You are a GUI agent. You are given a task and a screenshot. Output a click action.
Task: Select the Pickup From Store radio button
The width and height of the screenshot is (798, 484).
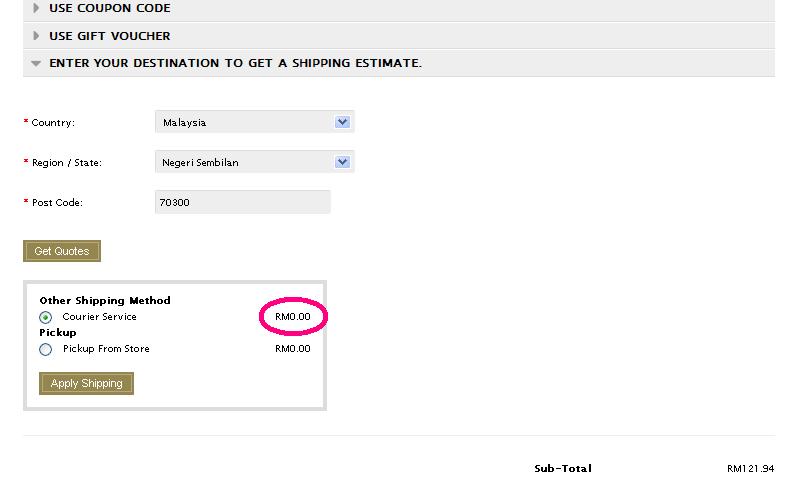click(46, 350)
